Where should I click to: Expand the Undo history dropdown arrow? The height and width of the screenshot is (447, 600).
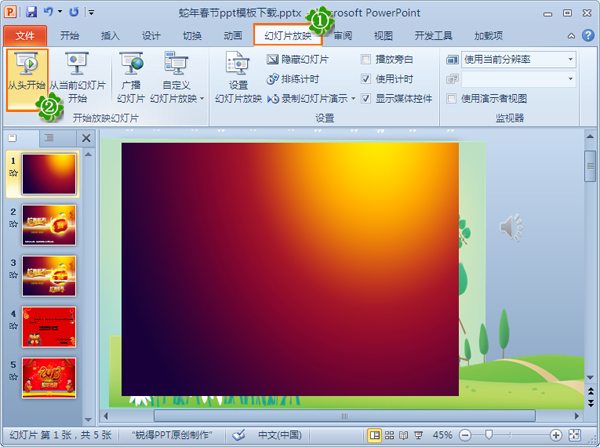click(x=60, y=12)
